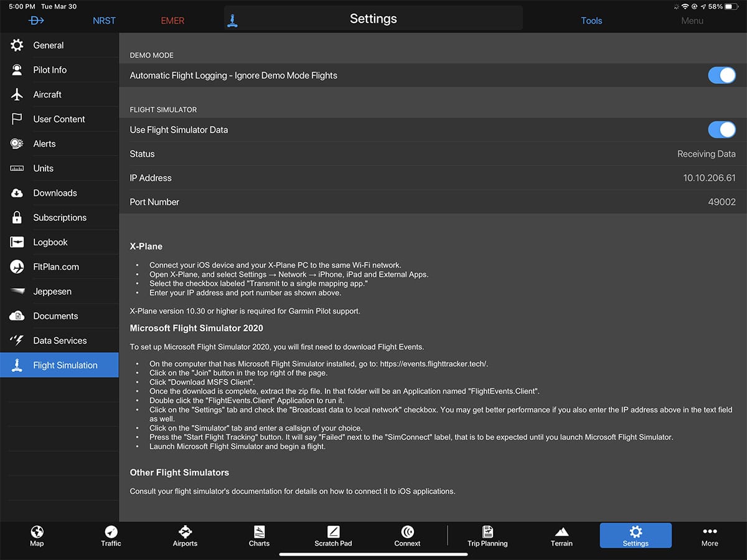Viewport: 747px width, 560px height.
Task: Tap the battery indicator in status bar
Action: (x=730, y=6)
